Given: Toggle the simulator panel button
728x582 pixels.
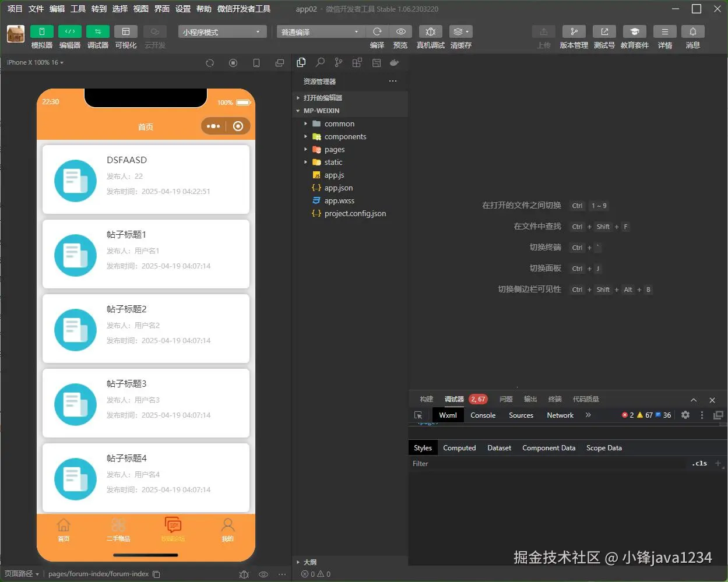Looking at the screenshot, I should [x=41, y=31].
